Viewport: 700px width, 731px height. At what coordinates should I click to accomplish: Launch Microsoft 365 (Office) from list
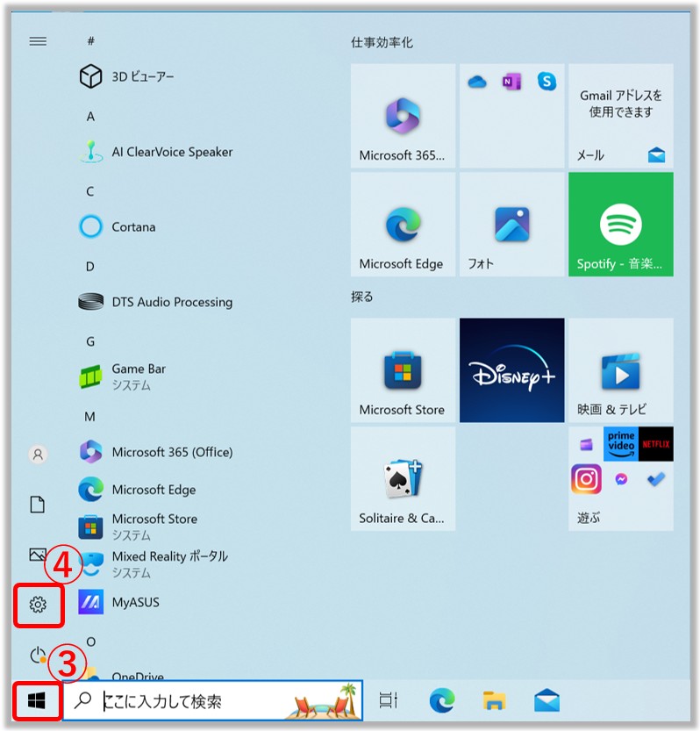tap(155, 452)
